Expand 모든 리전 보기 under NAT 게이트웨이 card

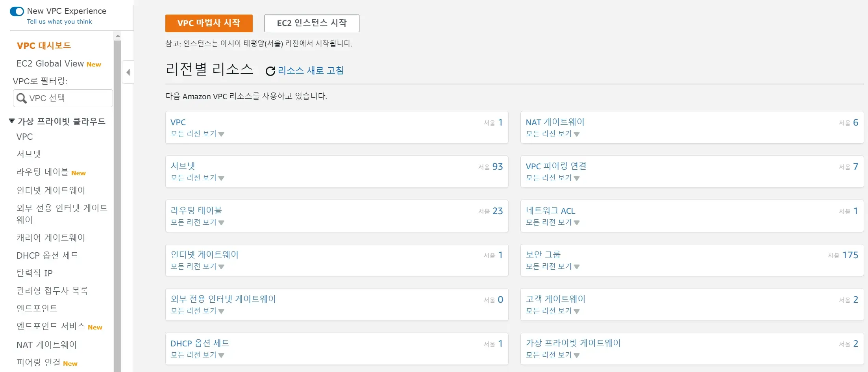(553, 134)
